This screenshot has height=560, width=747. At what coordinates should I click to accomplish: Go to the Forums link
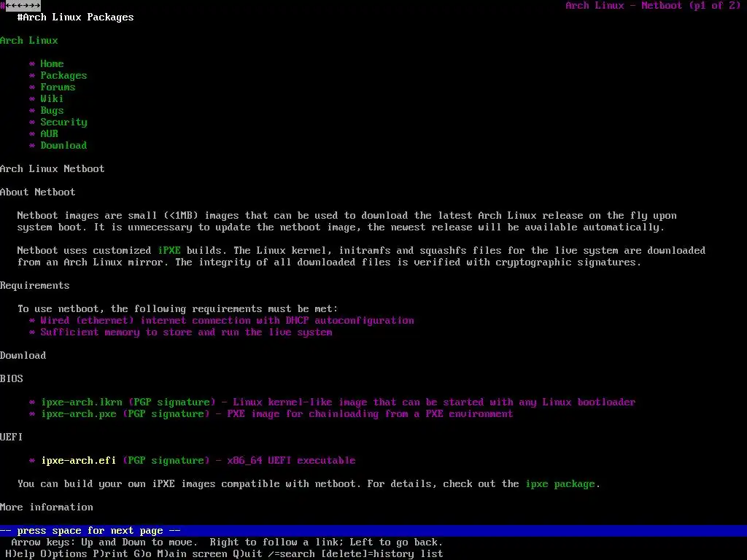[x=58, y=87]
